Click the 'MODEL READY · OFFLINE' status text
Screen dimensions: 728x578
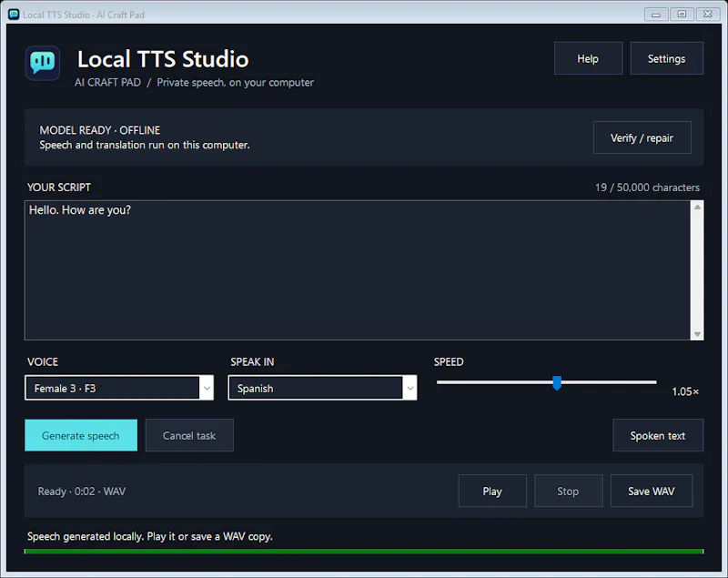[x=100, y=130]
